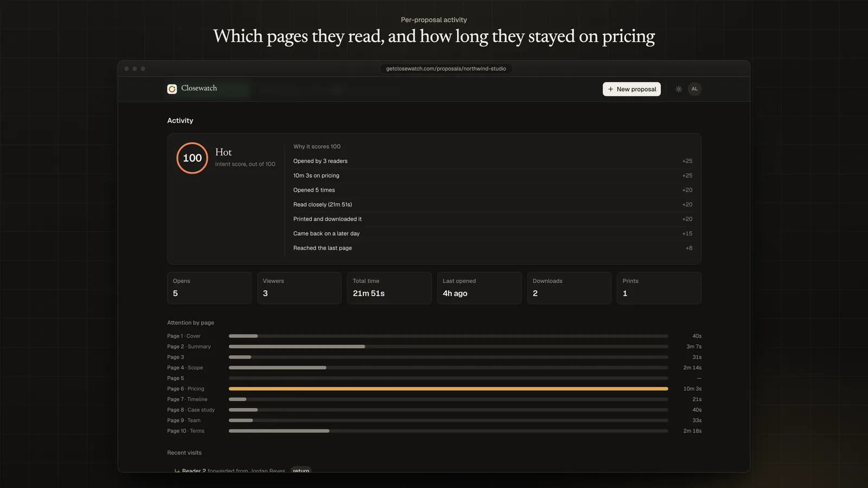Click the Page 2 · Summary attention bar

point(449,346)
